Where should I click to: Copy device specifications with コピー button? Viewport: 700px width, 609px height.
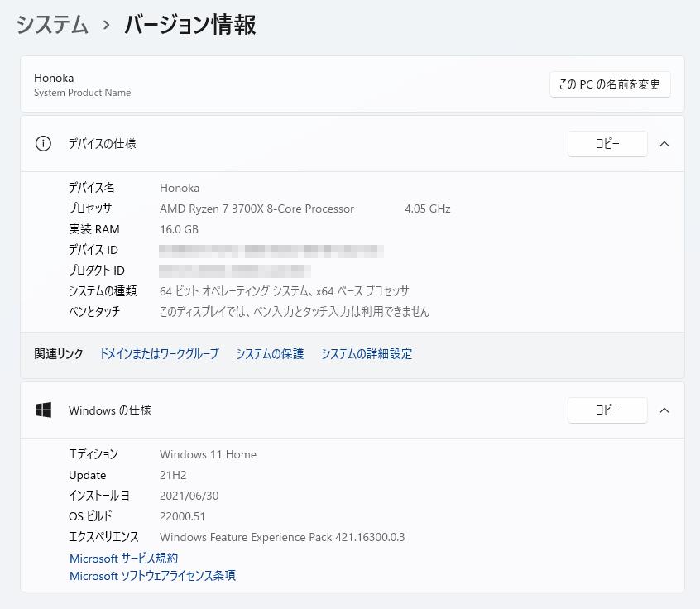[607, 144]
